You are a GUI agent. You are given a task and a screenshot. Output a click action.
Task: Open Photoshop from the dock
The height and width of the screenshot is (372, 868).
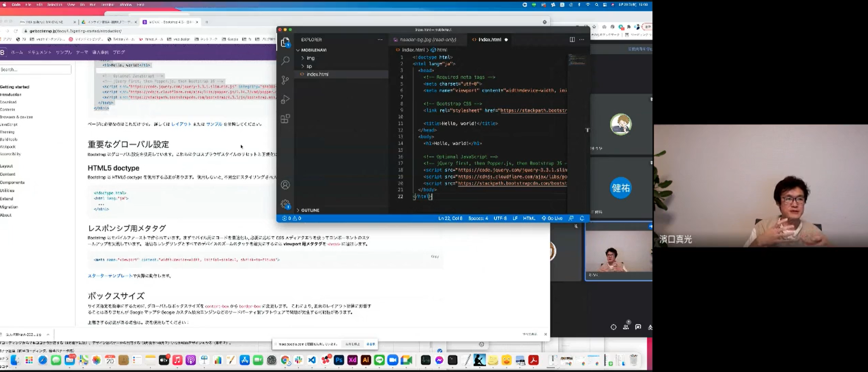pos(339,360)
